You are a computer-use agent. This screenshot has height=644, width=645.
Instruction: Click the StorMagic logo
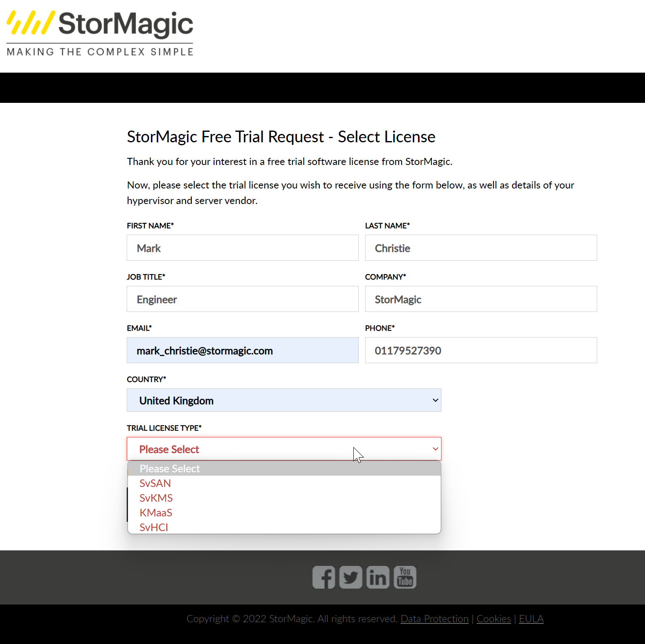(100, 33)
